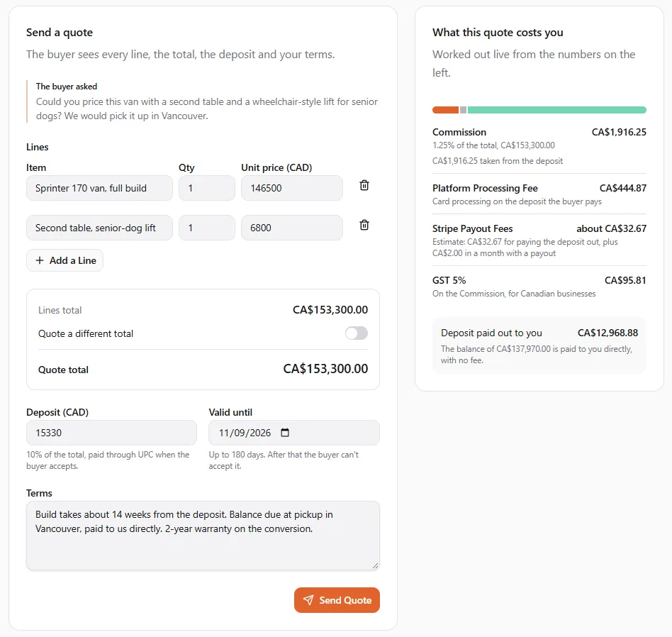Screen dimensions: 672x637
Task: Click the 'Qty' column header
Action: pos(186,167)
